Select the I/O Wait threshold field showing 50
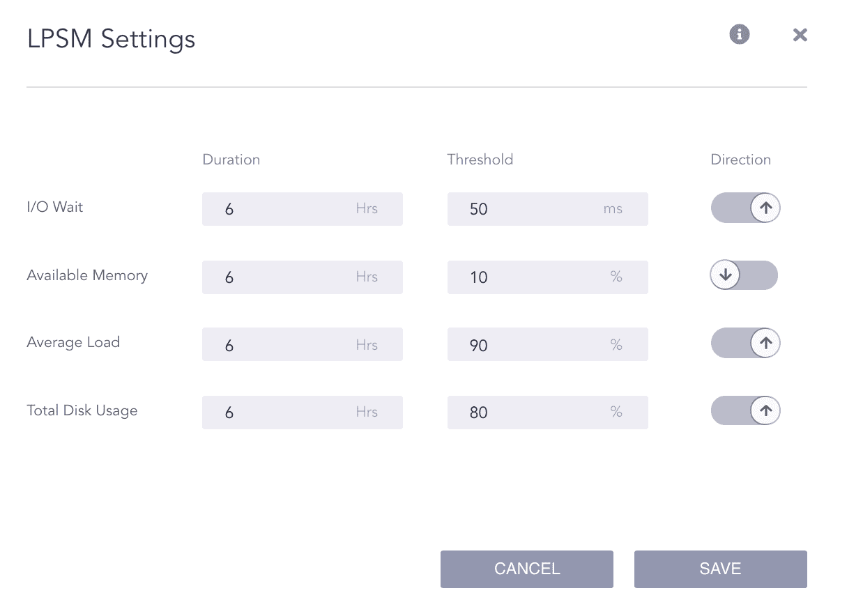863x616 pixels. pyautogui.click(x=547, y=208)
